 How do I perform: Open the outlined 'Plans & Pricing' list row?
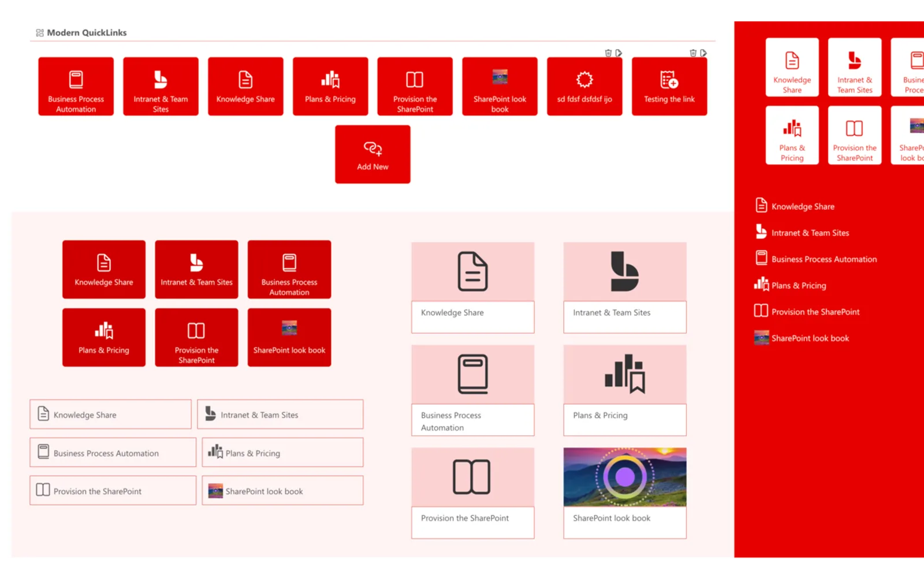pos(282,453)
